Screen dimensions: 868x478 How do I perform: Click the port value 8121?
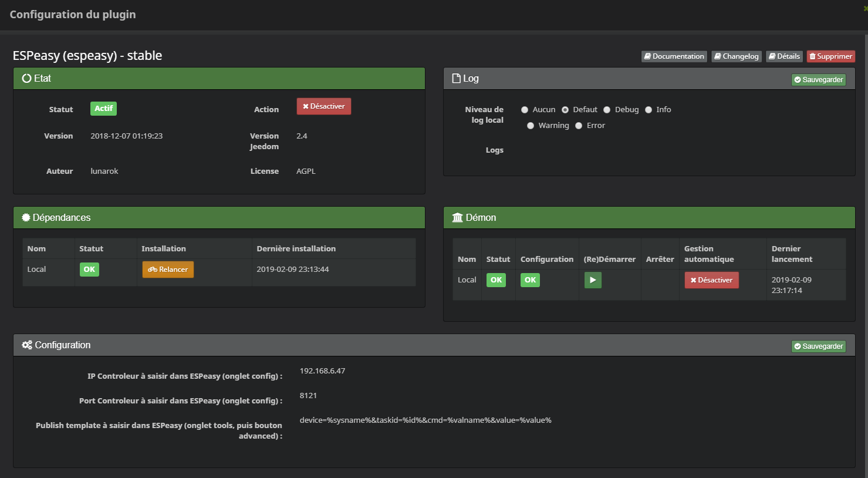pos(308,396)
